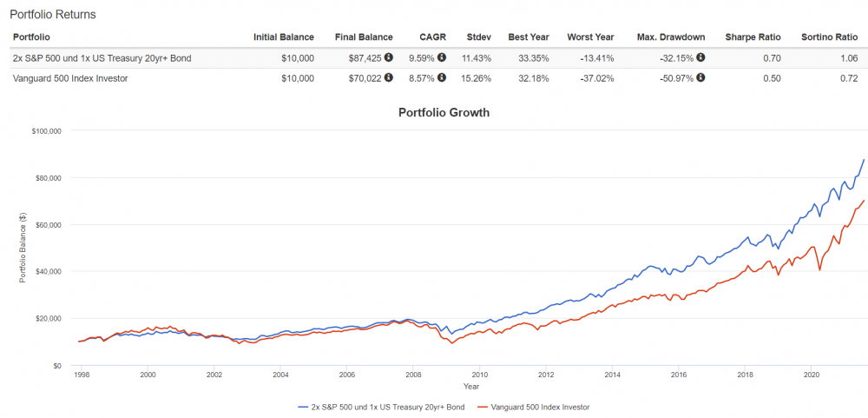
Task: Click the Worst Year column header
Action: [590, 37]
